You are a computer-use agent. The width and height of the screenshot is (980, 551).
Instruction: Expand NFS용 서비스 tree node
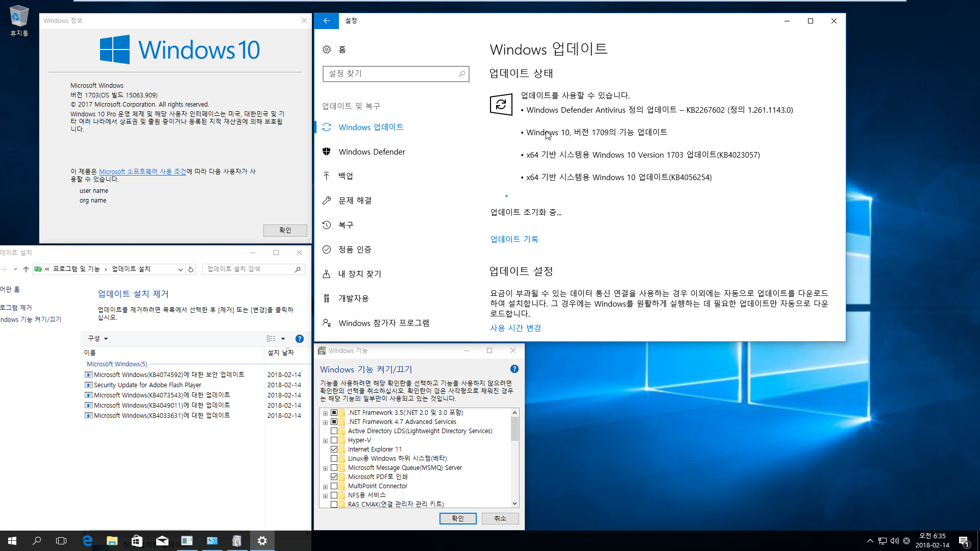pos(325,496)
